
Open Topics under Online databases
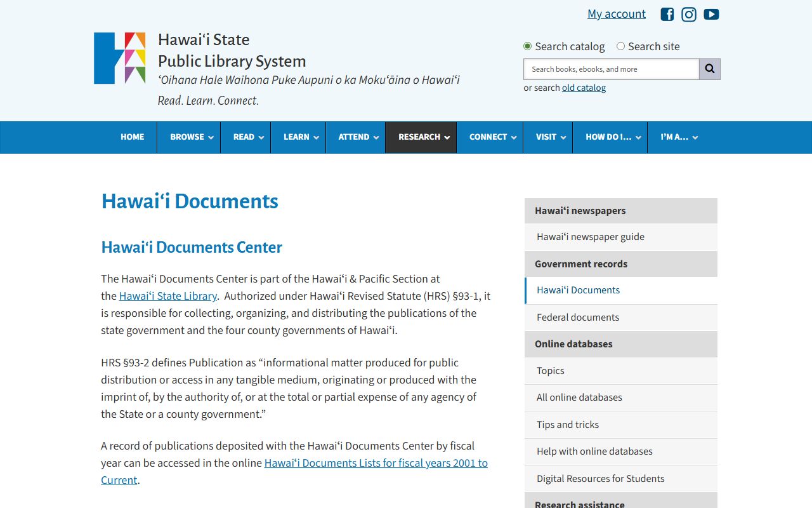pyautogui.click(x=621, y=371)
